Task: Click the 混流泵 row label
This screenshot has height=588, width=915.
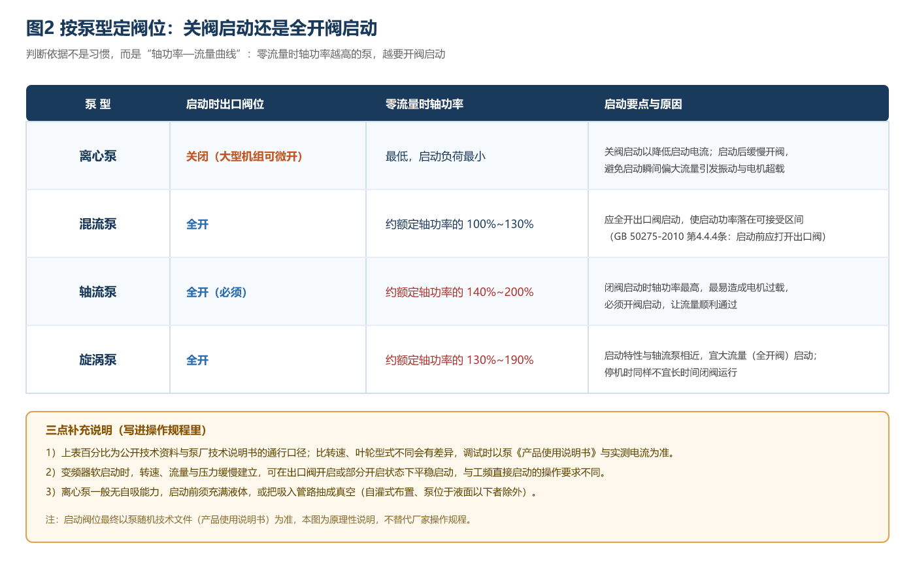Action: pyautogui.click(x=98, y=224)
